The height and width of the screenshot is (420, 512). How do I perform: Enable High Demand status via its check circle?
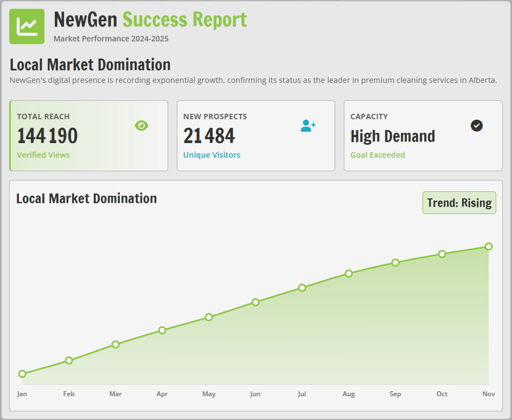(x=476, y=125)
